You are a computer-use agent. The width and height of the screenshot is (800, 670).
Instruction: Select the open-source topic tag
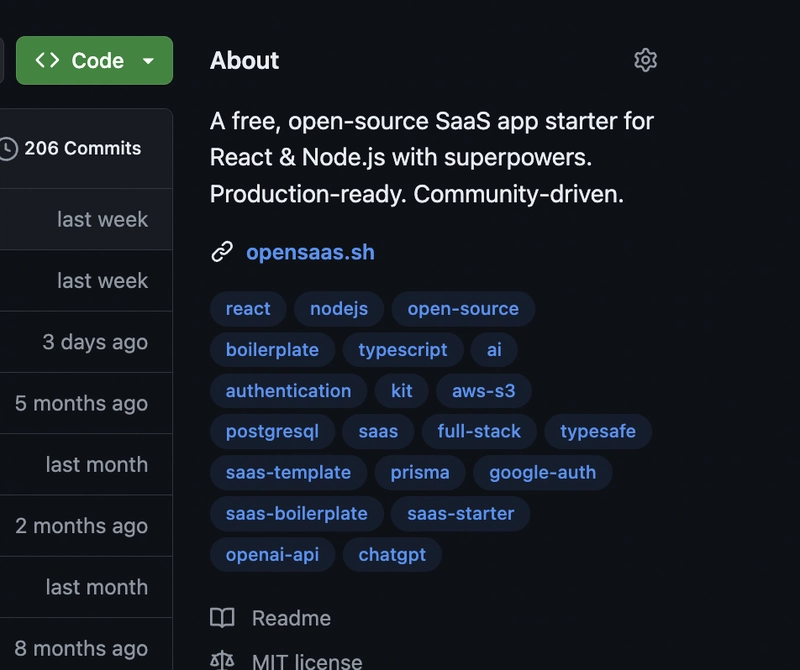(x=463, y=309)
